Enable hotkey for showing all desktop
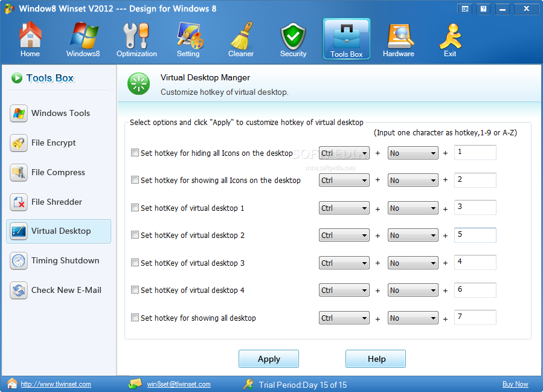543x392 pixels. [135, 317]
